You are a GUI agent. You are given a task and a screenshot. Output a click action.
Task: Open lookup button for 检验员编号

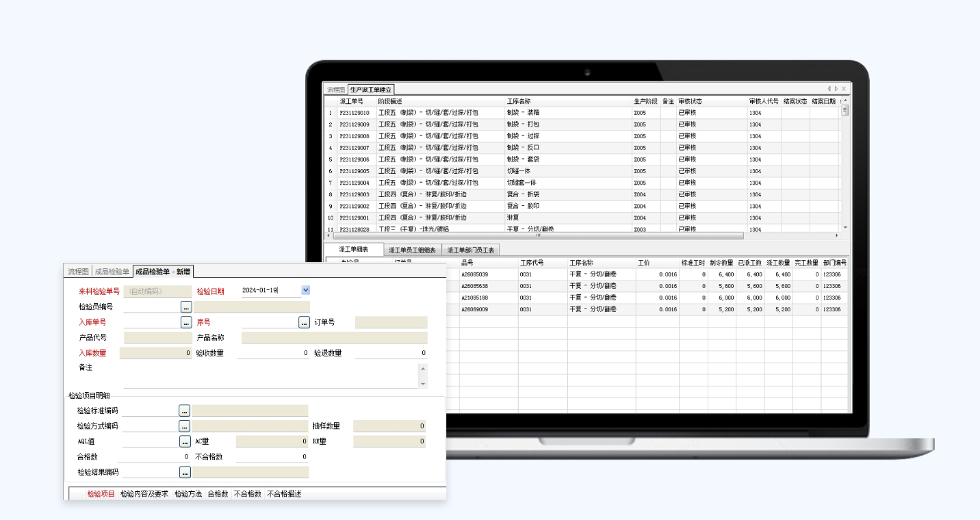(x=185, y=307)
